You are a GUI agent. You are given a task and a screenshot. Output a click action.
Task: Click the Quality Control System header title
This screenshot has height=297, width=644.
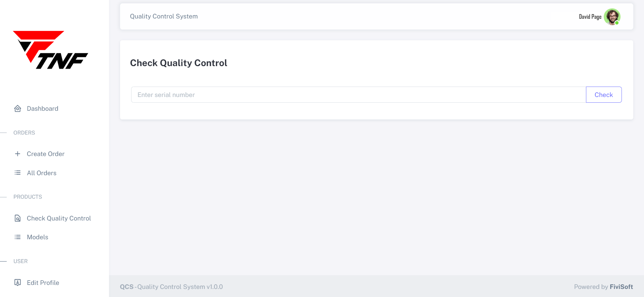[164, 16]
